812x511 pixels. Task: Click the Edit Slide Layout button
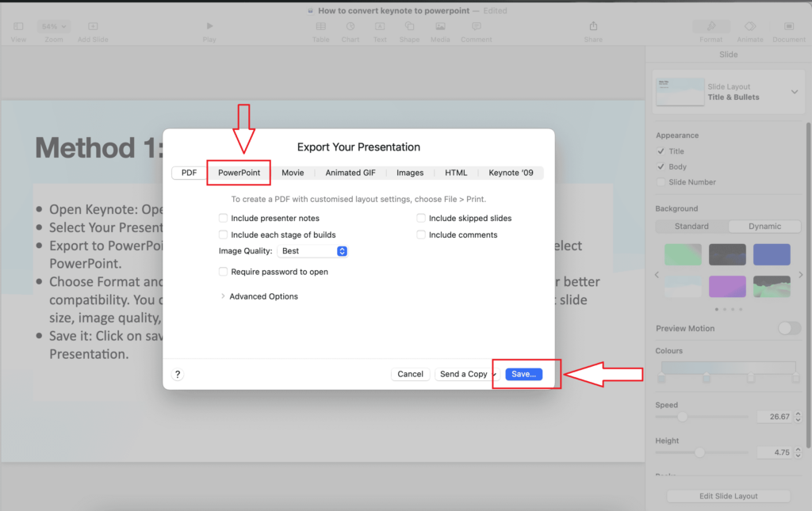click(727, 495)
